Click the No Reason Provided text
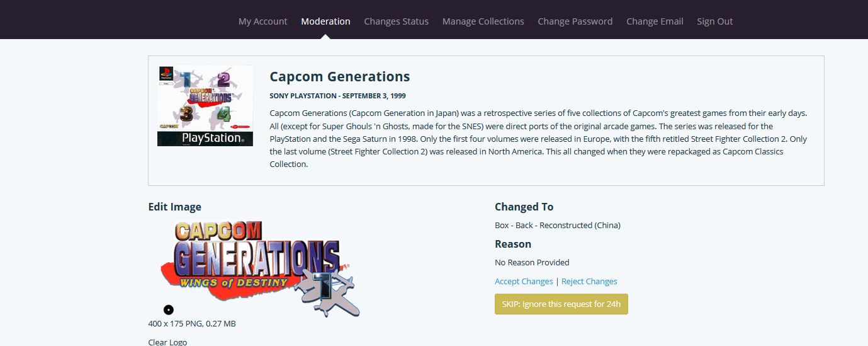The width and height of the screenshot is (868, 346). point(532,263)
